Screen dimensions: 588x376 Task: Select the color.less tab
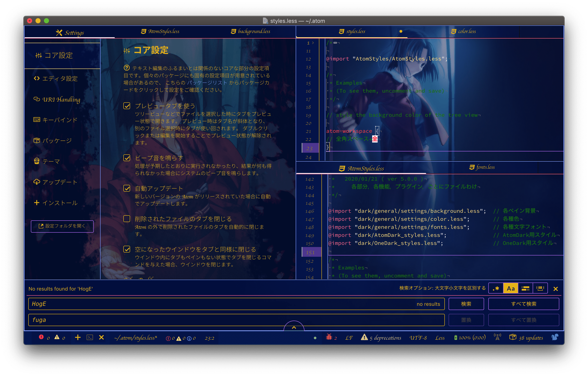pyautogui.click(x=463, y=32)
